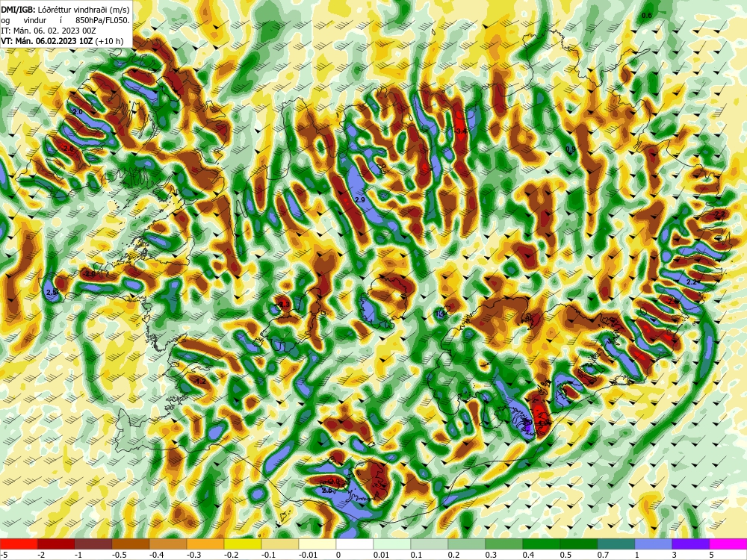Select the blue swatch between 1 and 3

tap(654, 544)
